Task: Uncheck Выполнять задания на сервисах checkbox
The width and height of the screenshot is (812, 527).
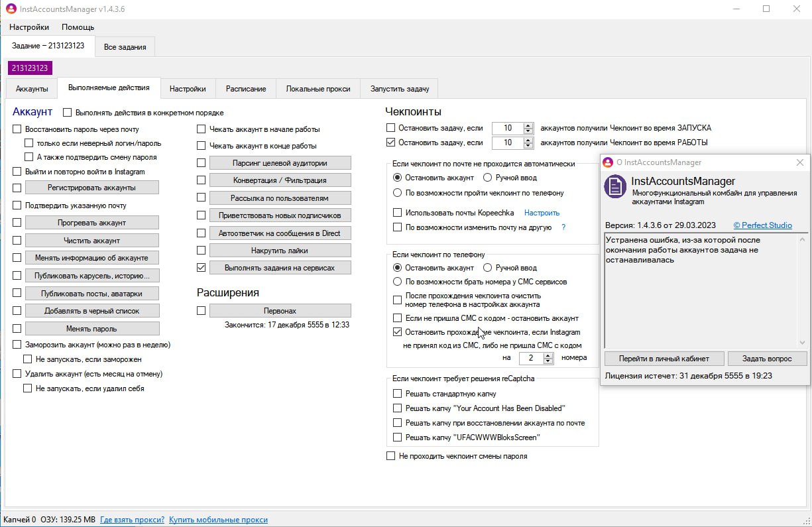Action: (202, 268)
